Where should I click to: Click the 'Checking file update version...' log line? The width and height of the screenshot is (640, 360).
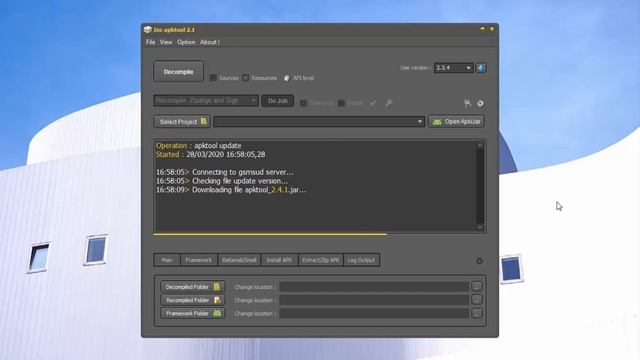pos(222,181)
